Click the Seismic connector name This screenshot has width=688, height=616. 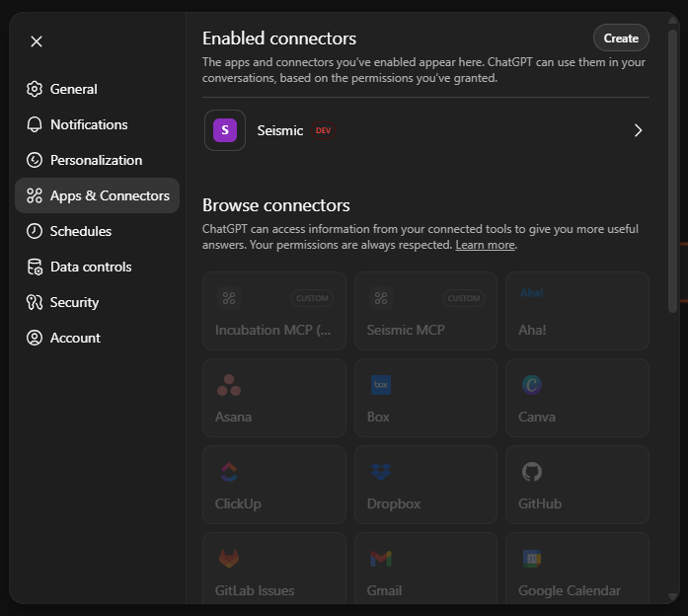coord(280,130)
